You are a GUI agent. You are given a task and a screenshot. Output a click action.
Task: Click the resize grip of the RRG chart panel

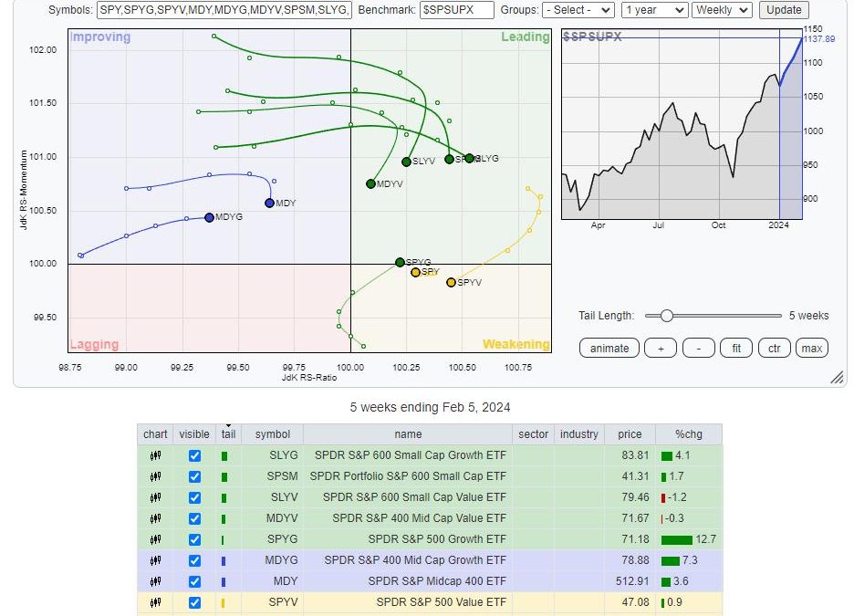click(837, 377)
